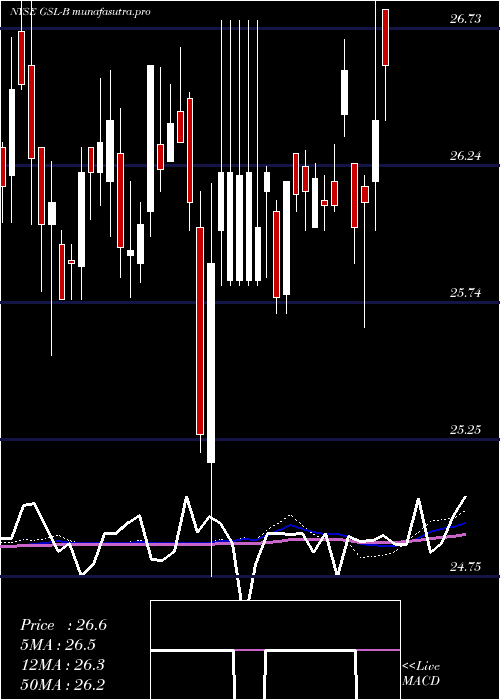The image size is (500, 700).
Task: Click the 'Price : 26.6' readout
Action: [x=63, y=625]
